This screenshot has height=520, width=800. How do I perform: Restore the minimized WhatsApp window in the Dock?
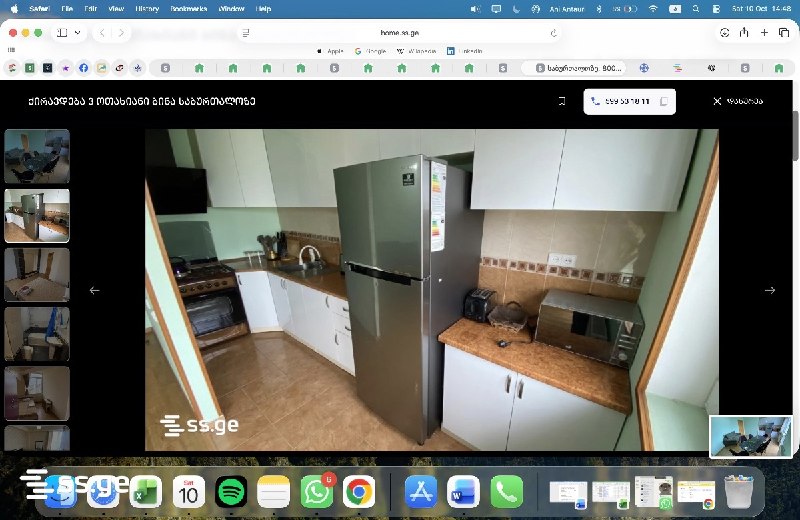click(x=654, y=492)
